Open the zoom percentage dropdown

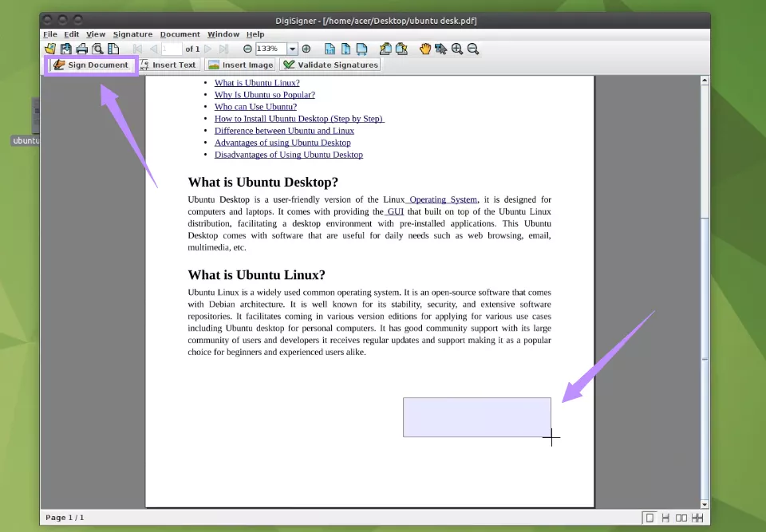292,49
